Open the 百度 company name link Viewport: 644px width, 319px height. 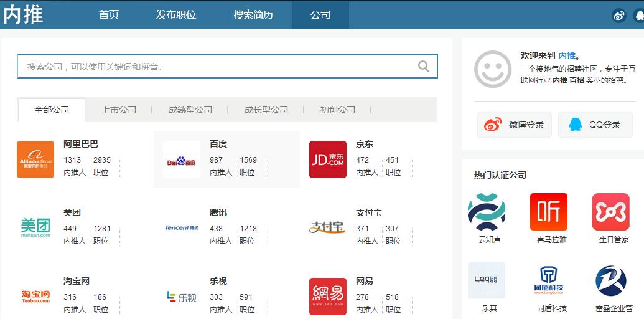(x=218, y=145)
